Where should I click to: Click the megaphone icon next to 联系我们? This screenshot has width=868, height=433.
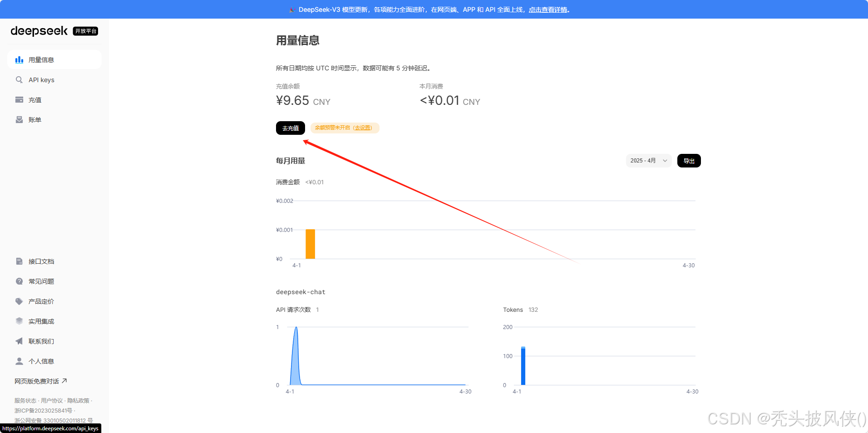[19, 341]
